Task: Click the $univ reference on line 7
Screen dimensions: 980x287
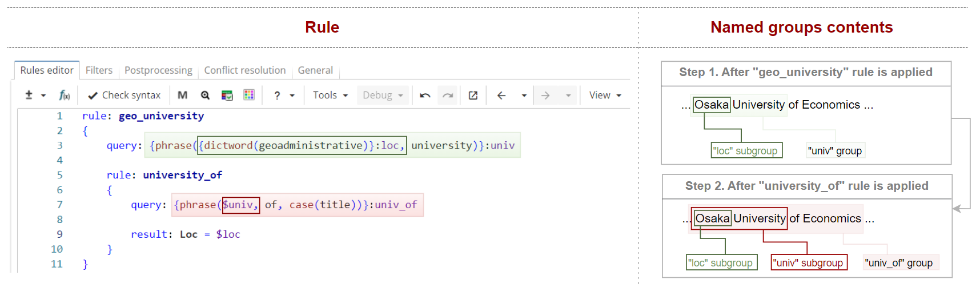Action: [x=240, y=205]
